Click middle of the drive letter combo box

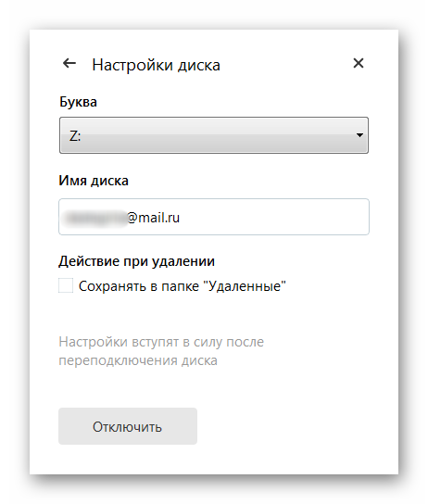coord(214,135)
